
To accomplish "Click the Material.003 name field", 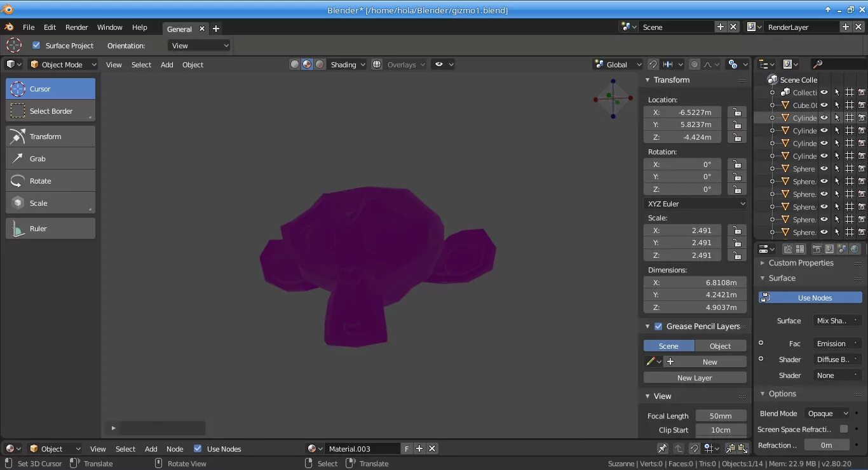I will [x=362, y=448].
